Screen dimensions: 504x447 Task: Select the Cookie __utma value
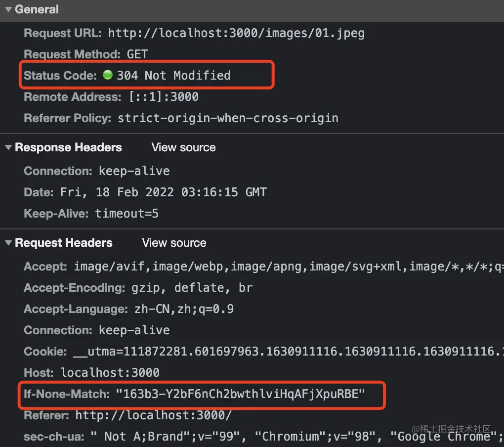coord(289,351)
